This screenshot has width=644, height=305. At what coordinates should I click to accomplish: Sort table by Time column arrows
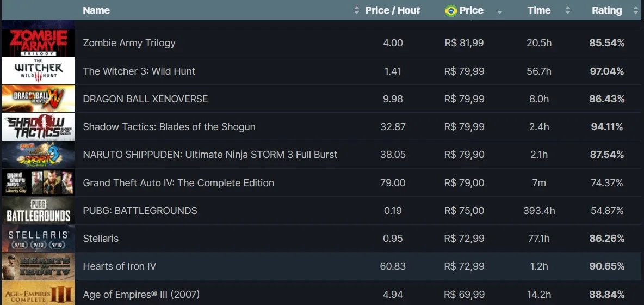click(x=568, y=11)
